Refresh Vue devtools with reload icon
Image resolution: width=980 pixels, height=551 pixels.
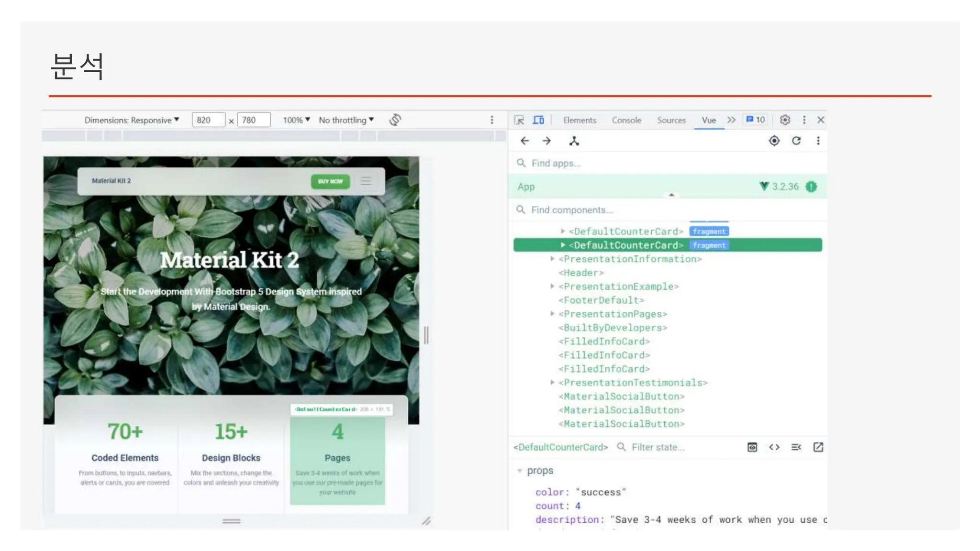pyautogui.click(x=796, y=141)
